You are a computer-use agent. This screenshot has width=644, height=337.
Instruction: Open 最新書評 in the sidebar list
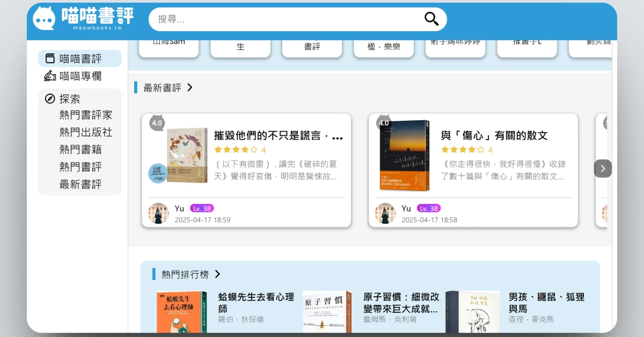[x=80, y=185]
